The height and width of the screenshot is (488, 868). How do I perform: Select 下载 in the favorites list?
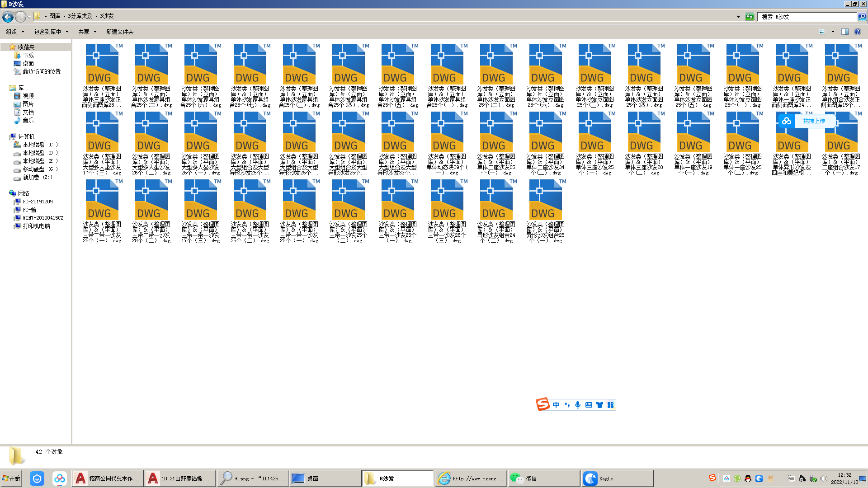pos(28,55)
